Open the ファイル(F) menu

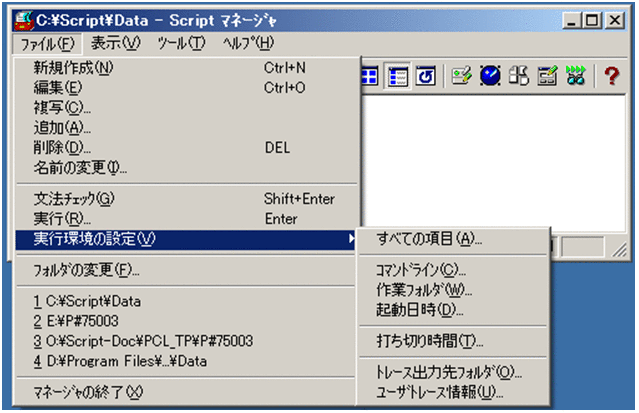[47, 44]
